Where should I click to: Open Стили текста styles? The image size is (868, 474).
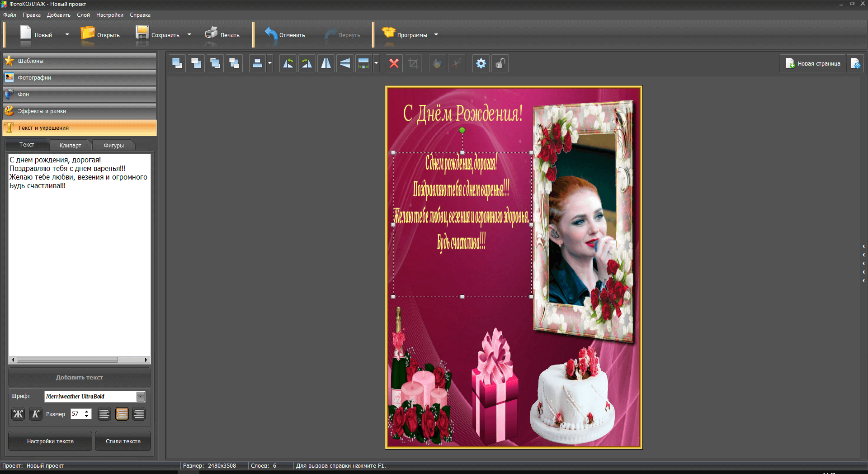pos(123,441)
